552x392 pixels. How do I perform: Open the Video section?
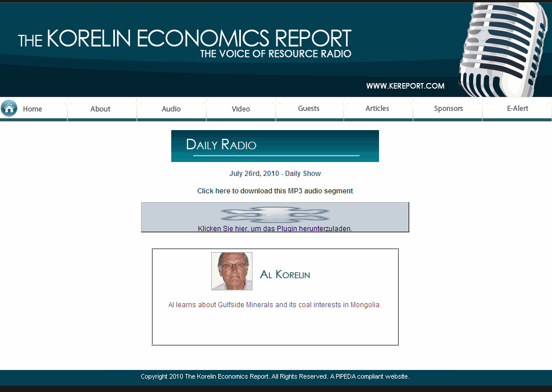coord(241,109)
